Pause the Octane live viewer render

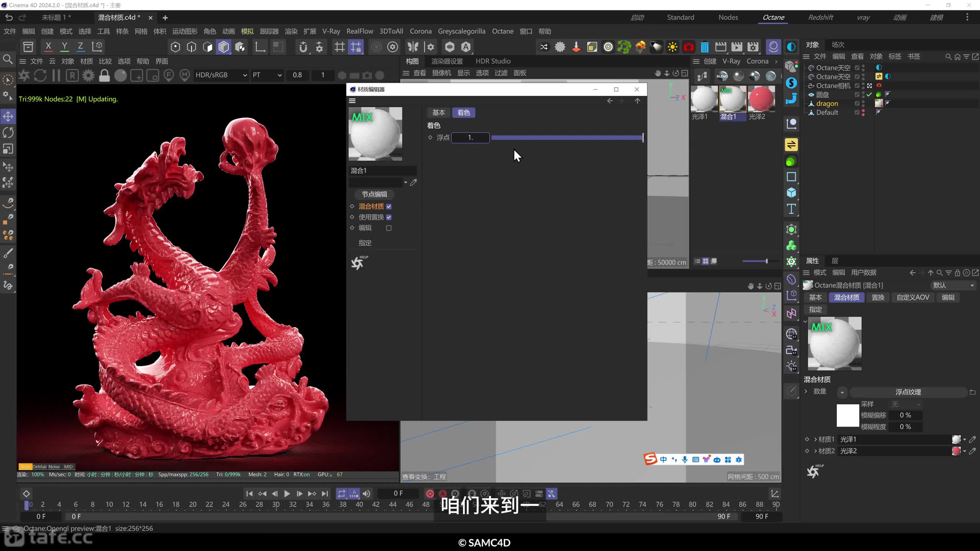(56, 75)
